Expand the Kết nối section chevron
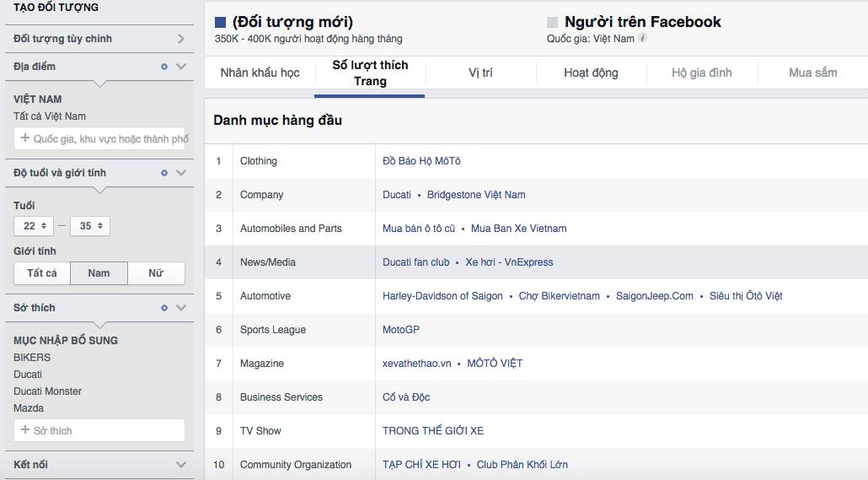The image size is (868, 480). (181, 465)
